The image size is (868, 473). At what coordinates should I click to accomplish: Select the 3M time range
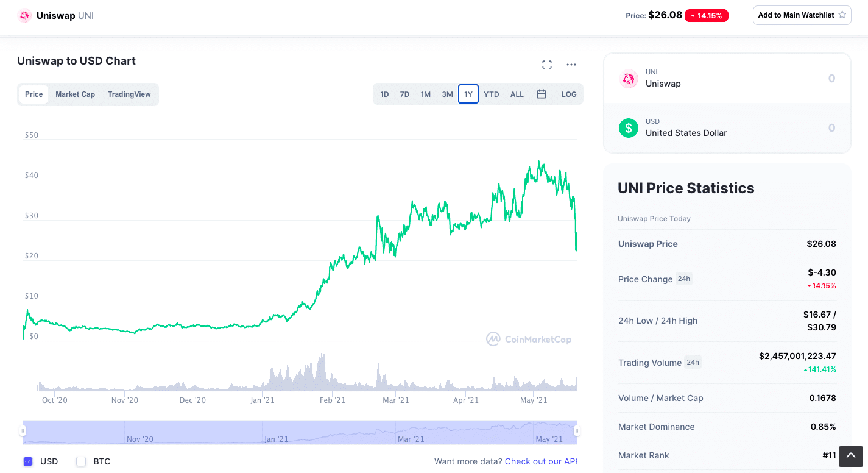point(447,94)
